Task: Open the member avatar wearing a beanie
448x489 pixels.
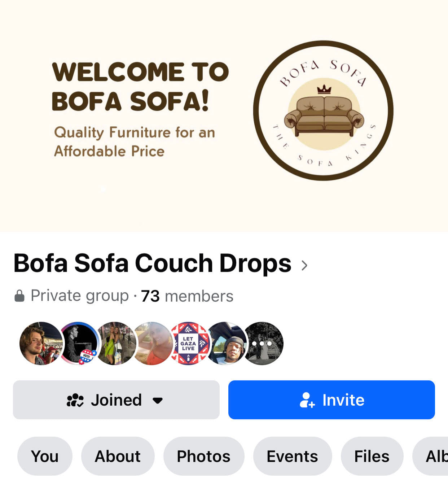Action: (226, 343)
